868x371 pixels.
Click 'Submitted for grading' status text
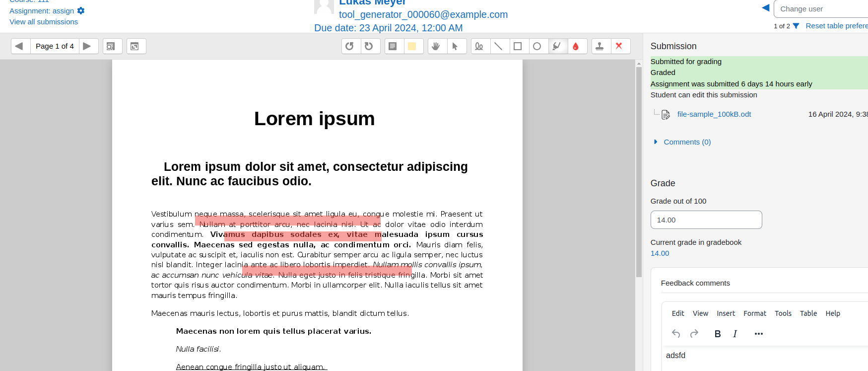coord(686,62)
